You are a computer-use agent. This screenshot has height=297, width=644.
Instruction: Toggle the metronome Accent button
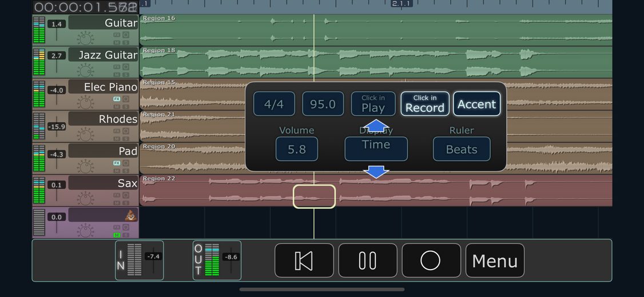tap(477, 104)
